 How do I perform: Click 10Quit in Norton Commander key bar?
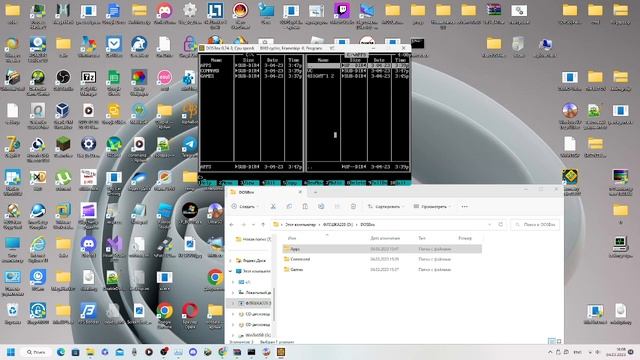400,182
